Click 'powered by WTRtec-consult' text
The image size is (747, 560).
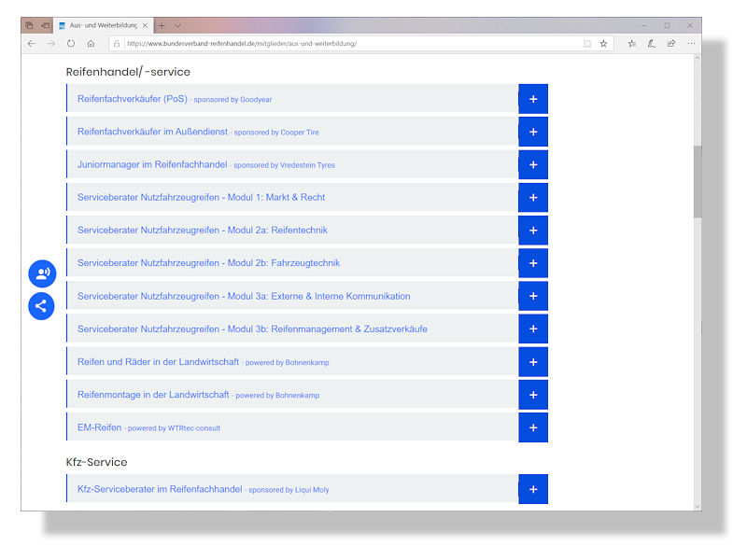174,428
